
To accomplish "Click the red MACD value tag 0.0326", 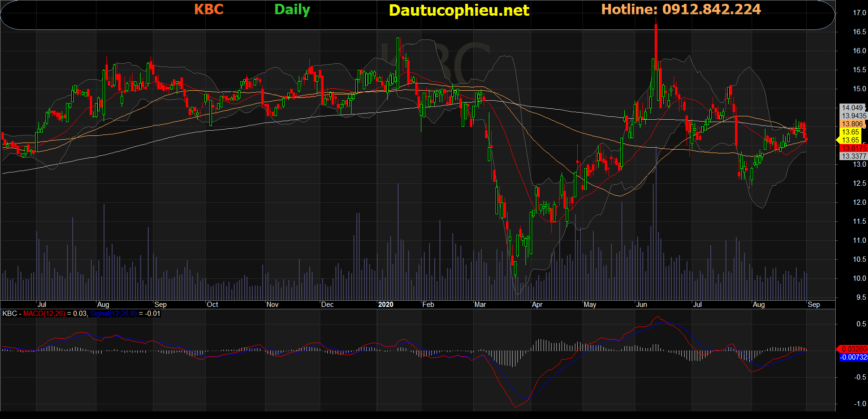I will 854,349.
